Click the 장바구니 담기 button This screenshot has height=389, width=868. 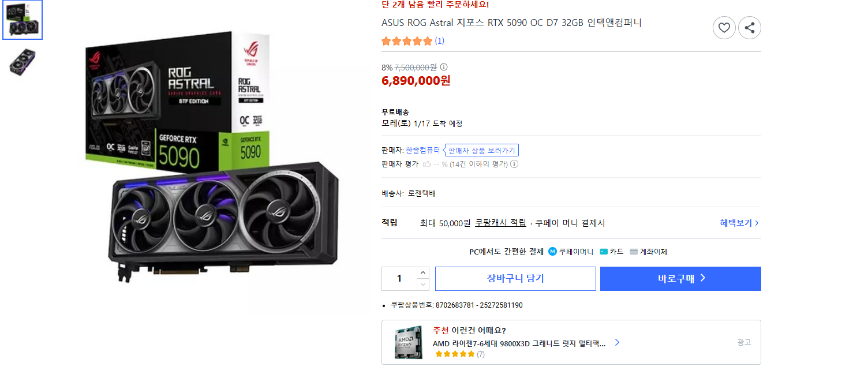point(515,278)
